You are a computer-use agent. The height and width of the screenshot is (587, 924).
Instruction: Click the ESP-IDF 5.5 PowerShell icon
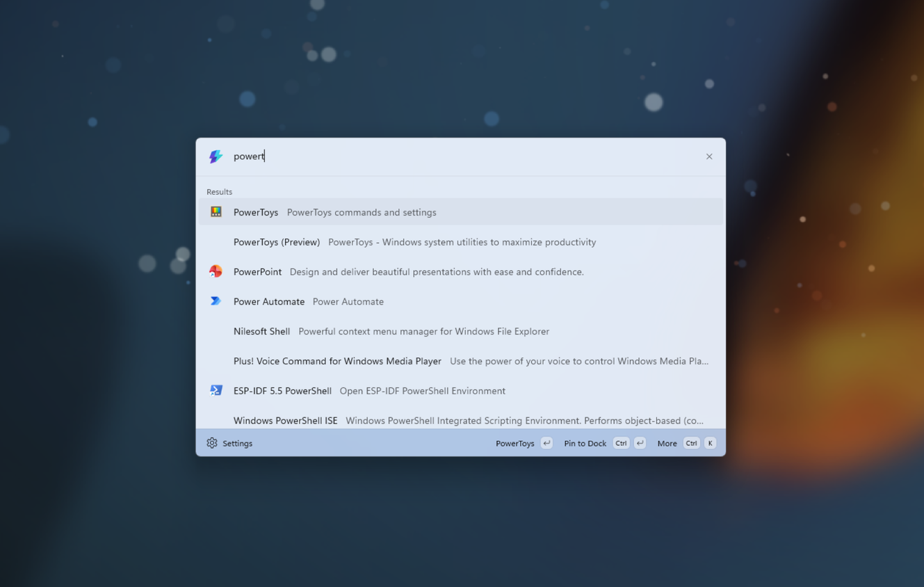click(216, 390)
